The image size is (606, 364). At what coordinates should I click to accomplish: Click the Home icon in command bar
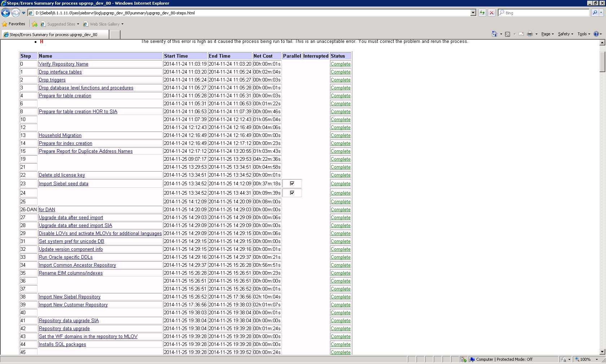495,34
